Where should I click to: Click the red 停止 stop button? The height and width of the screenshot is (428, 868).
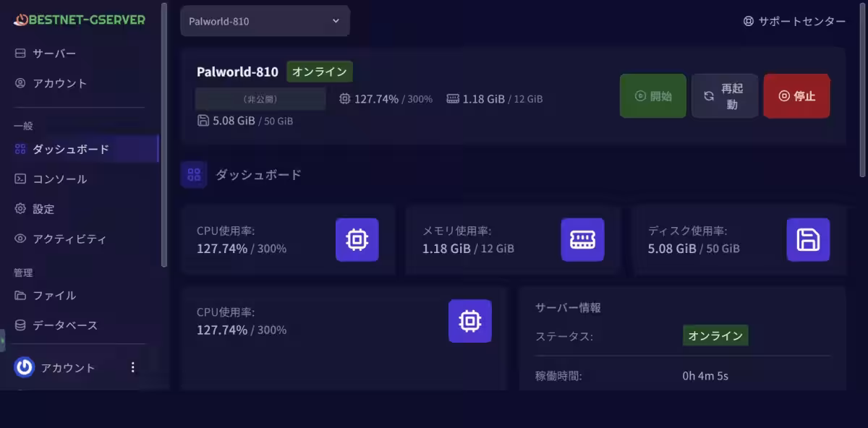coord(796,96)
